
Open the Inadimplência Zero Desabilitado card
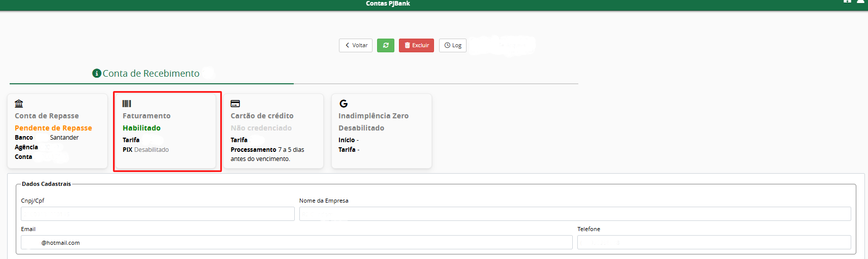pos(382,131)
